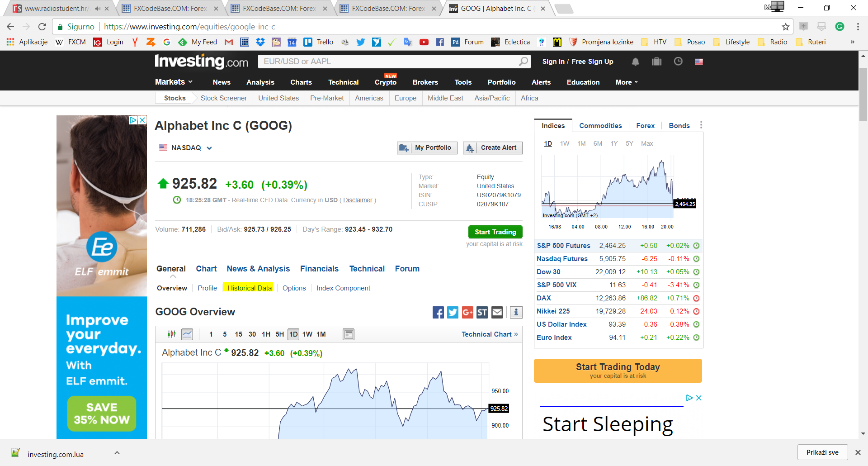
Task: Open the News & Analysis tab
Action: pyautogui.click(x=258, y=269)
